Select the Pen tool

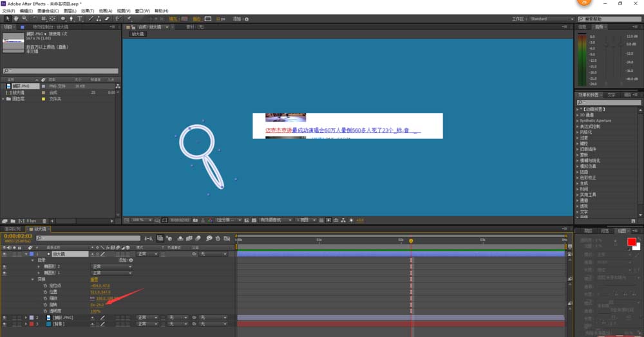(71, 19)
